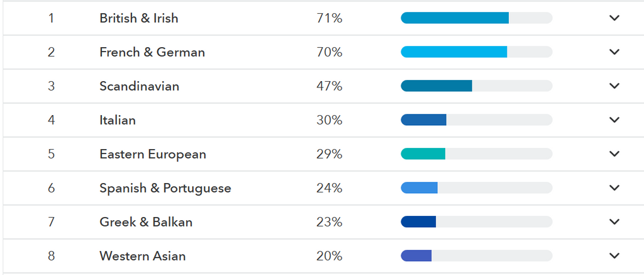
Task: Click the Scandinavian ancestry label
Action: 139,86
